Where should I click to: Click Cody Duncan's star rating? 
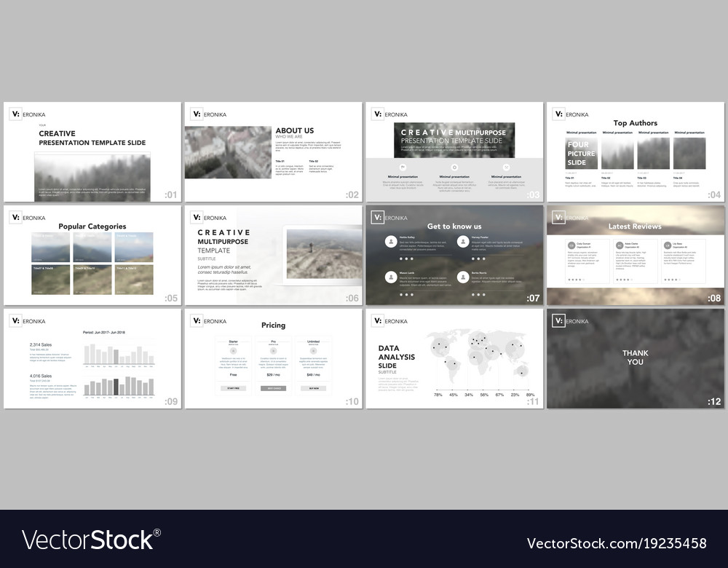click(x=576, y=280)
